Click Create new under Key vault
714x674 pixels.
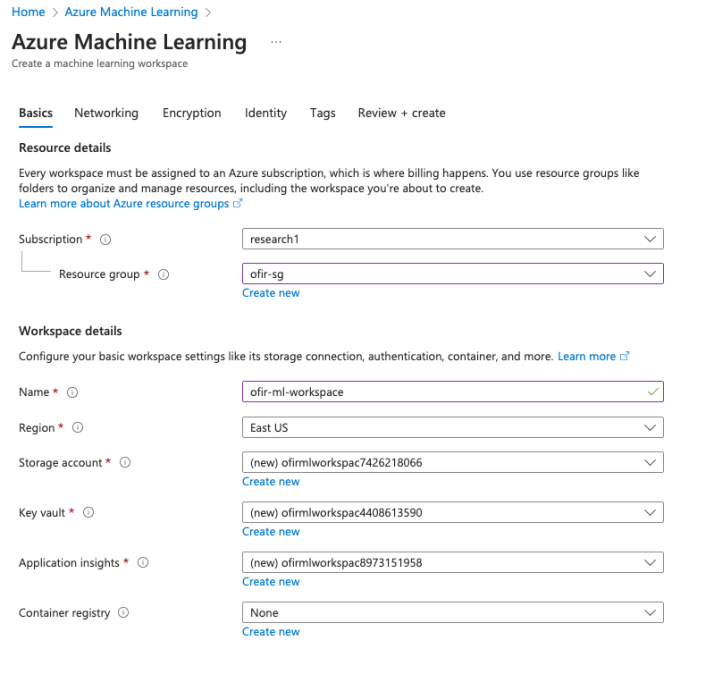pos(270,531)
